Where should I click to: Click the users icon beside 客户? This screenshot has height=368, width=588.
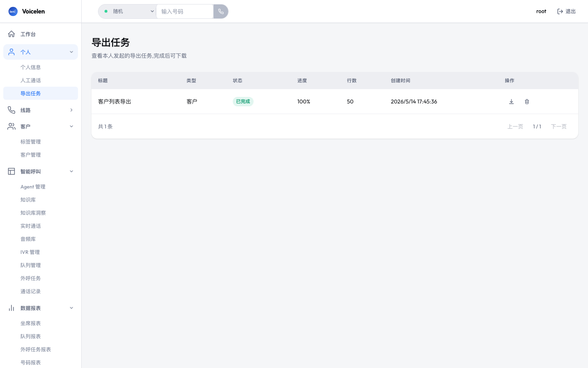click(11, 126)
